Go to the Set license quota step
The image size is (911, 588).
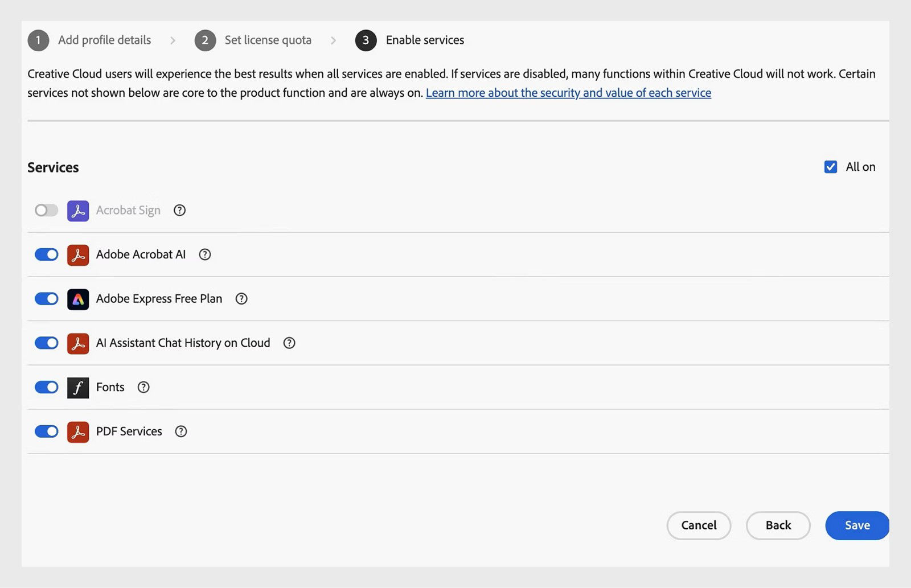tap(268, 40)
